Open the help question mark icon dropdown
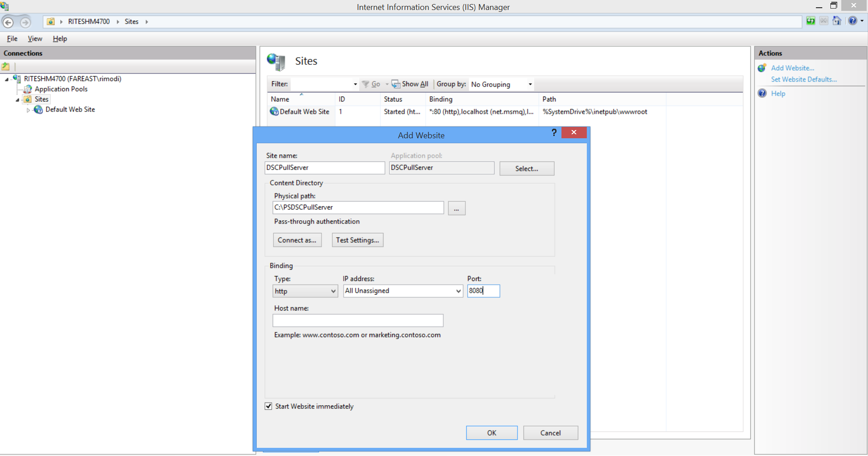Image resolution: width=868 pixels, height=456 pixels. tap(862, 21)
